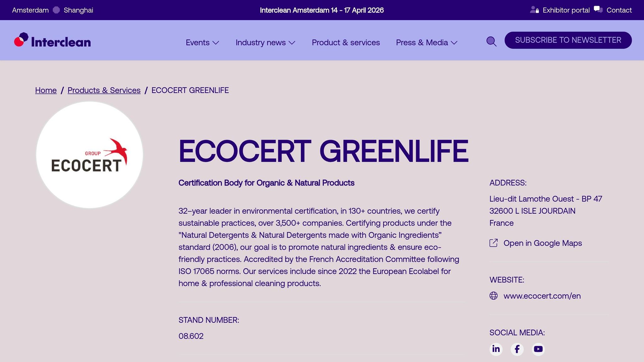Viewport: 644px width, 362px height.
Task: Click the external link icon for Google Maps
Action: [x=493, y=243]
